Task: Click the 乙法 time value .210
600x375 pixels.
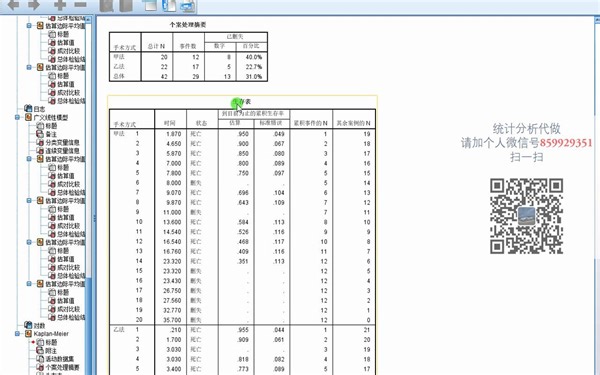Action: 177,330
